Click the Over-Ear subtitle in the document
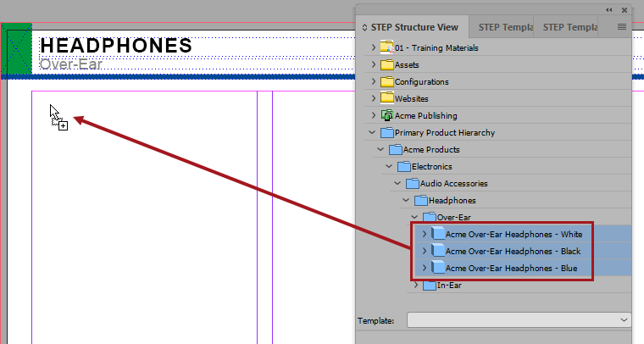Viewport: 644px width, 344px height. point(71,64)
